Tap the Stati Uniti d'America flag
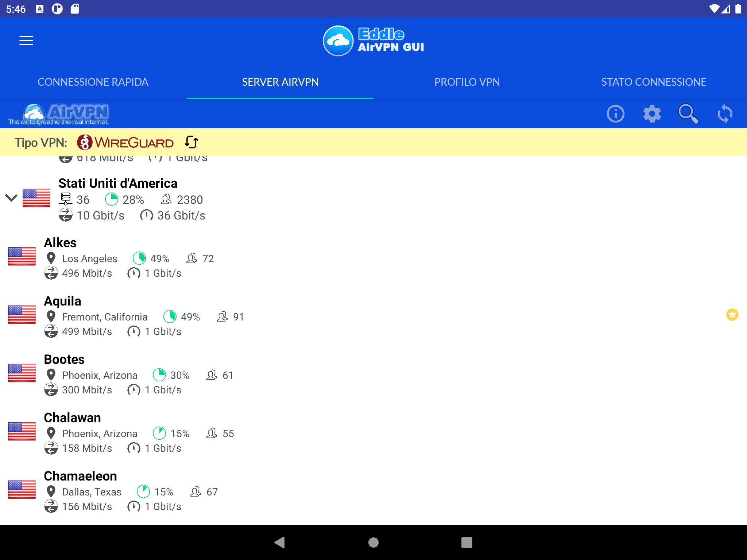The image size is (747, 560). [x=36, y=198]
